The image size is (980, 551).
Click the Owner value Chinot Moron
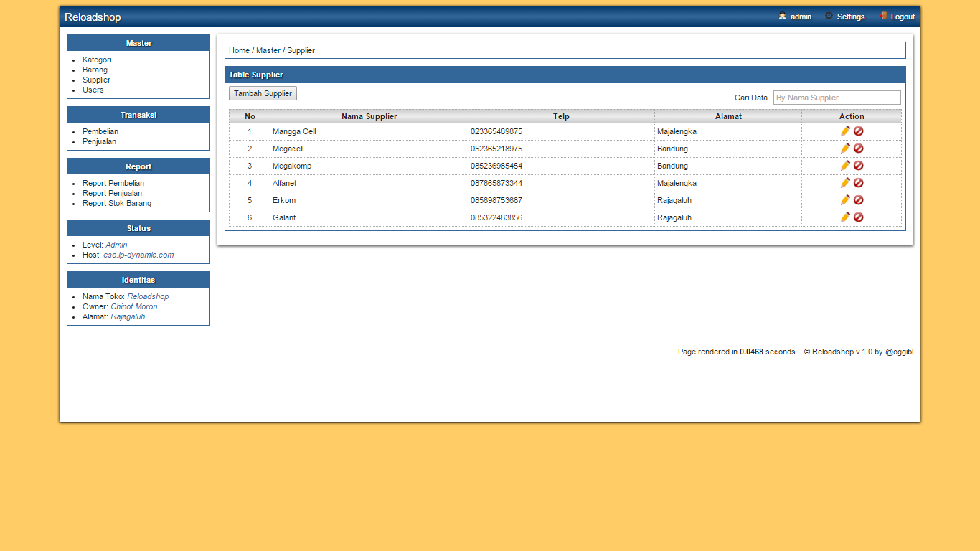point(134,306)
